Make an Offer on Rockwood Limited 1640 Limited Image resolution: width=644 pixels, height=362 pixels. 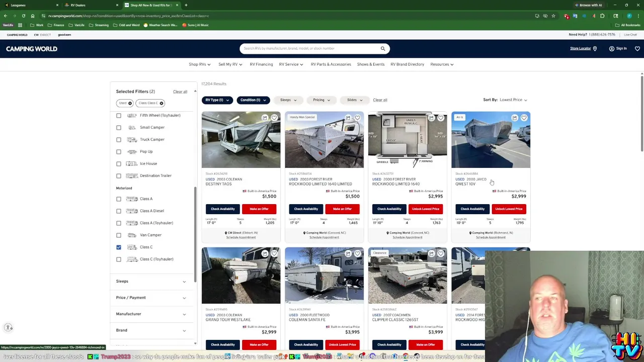point(342,209)
